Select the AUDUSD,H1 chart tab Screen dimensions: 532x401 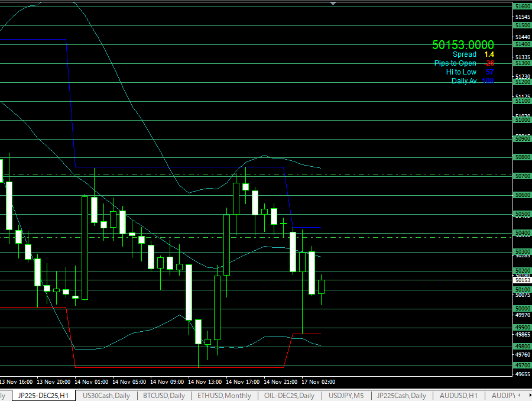[x=459, y=396]
